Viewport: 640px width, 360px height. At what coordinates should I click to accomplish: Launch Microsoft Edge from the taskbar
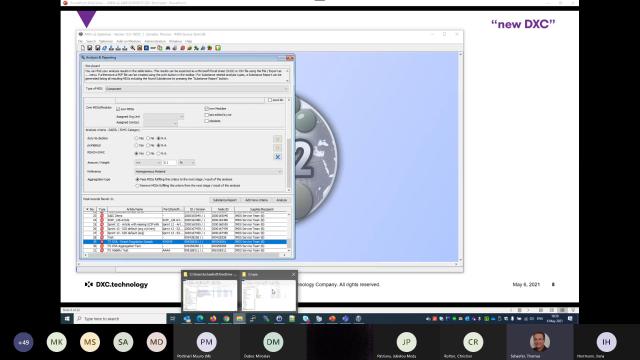(200, 318)
